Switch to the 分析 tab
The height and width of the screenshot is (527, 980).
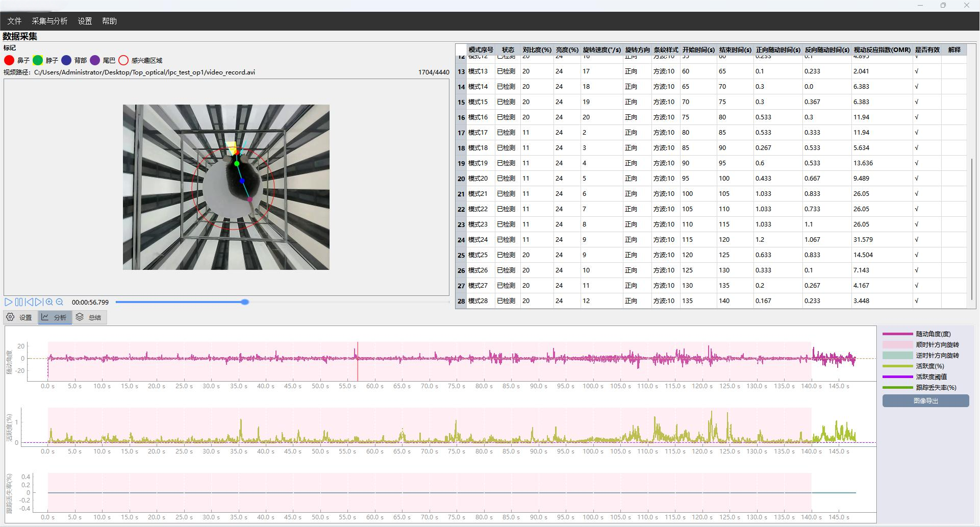coord(55,317)
